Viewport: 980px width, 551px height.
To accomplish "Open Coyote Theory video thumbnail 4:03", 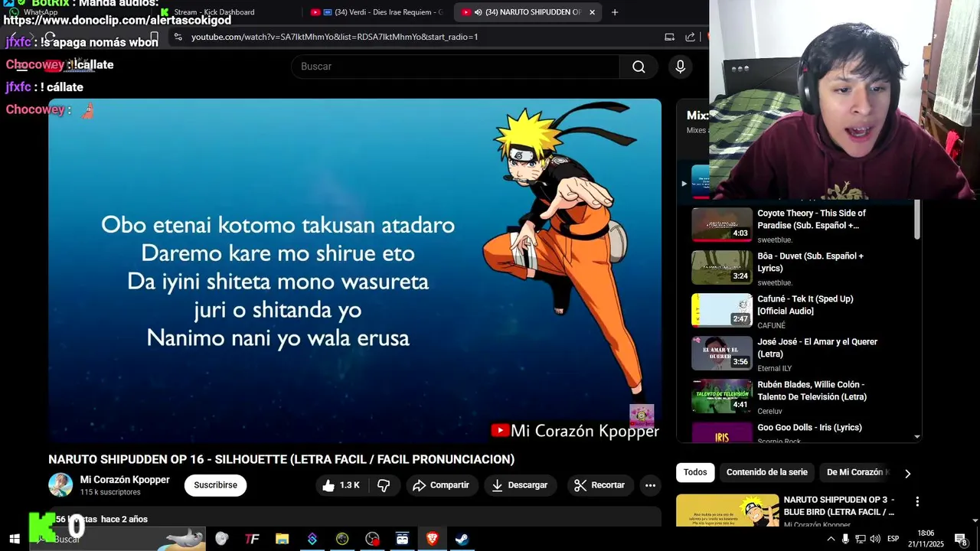I will click(722, 225).
